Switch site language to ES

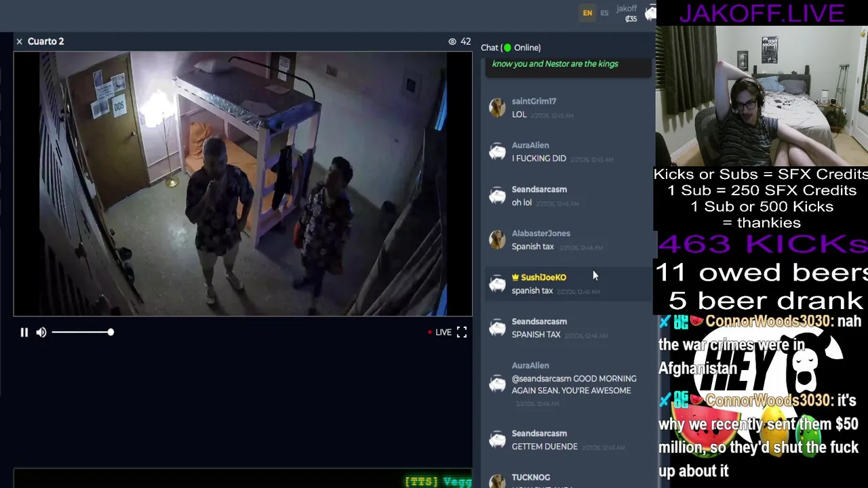pyautogui.click(x=604, y=13)
